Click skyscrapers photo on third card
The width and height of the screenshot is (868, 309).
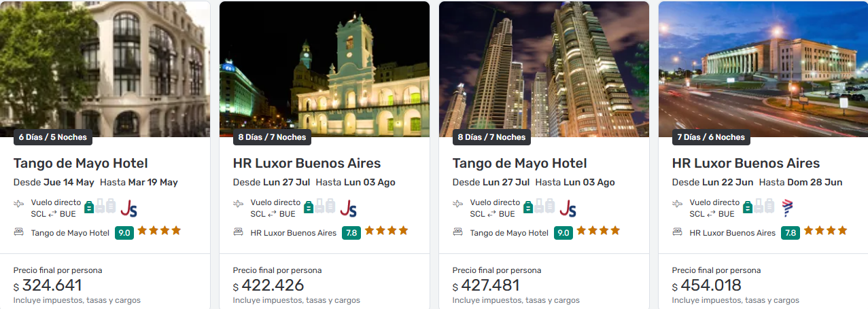544,69
